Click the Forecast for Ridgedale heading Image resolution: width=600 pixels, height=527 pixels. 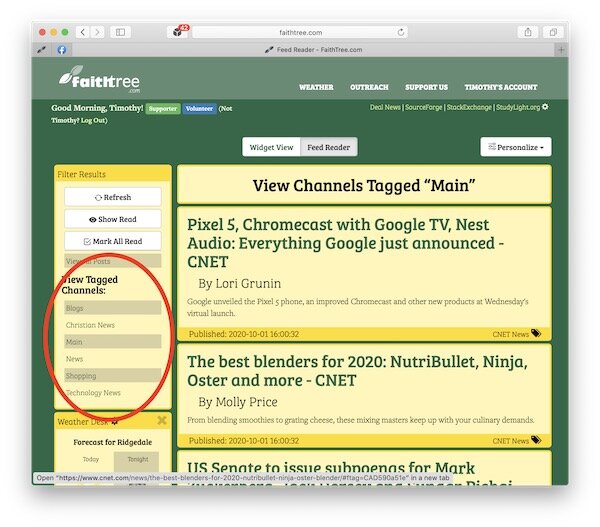113,442
